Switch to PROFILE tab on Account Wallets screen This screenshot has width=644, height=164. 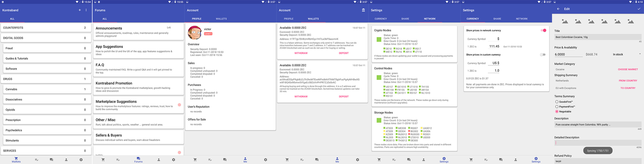point(289,19)
